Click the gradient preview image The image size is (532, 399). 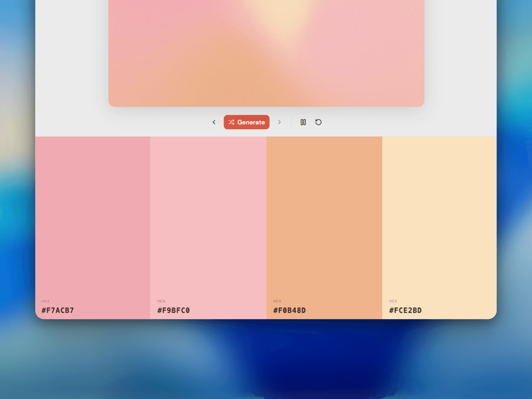click(x=266, y=53)
